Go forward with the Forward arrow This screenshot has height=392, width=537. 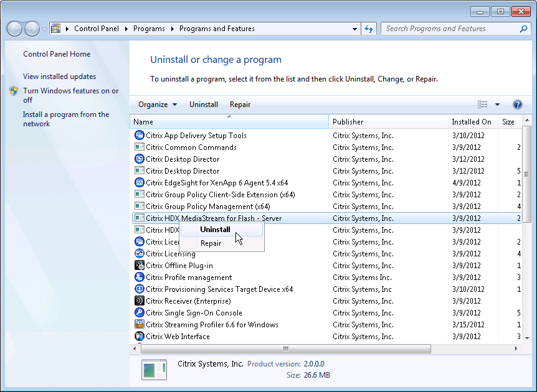pyautogui.click(x=32, y=29)
